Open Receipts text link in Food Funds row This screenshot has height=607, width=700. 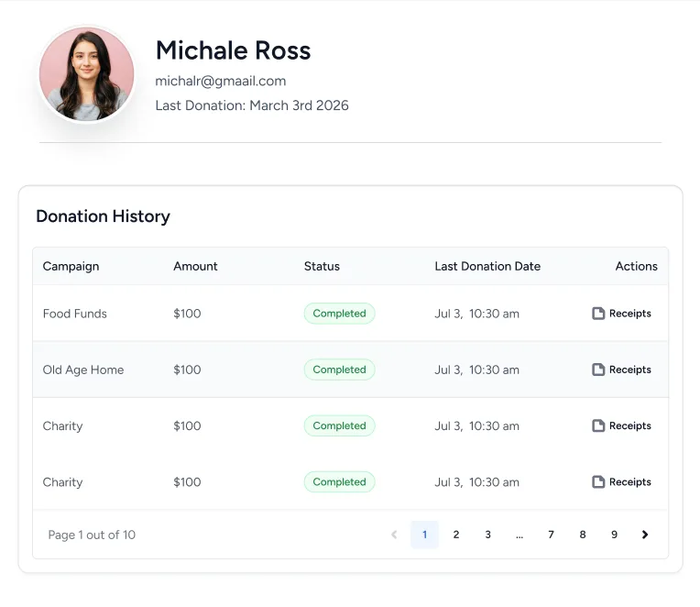point(630,314)
